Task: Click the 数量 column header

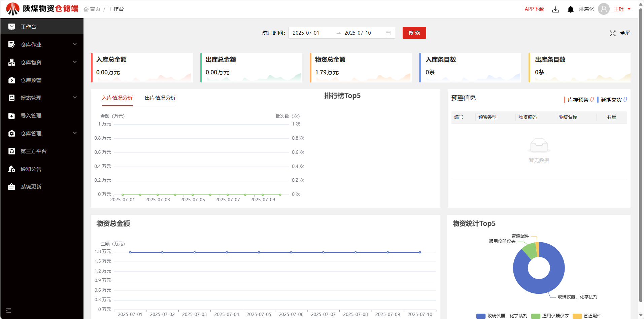Action: [612, 117]
